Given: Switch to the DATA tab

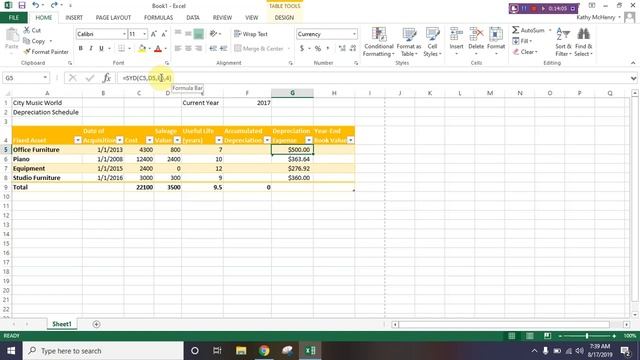Looking at the screenshot, I should pos(193,18).
